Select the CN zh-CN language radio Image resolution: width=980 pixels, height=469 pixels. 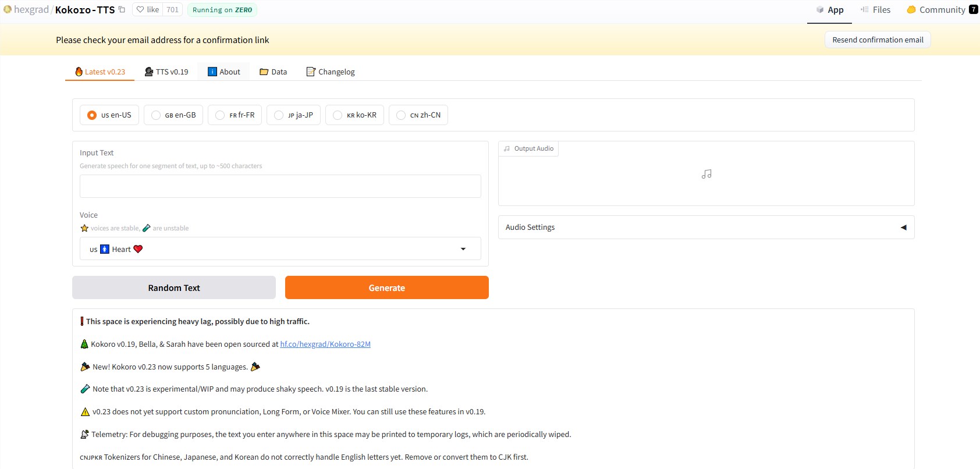(x=418, y=115)
